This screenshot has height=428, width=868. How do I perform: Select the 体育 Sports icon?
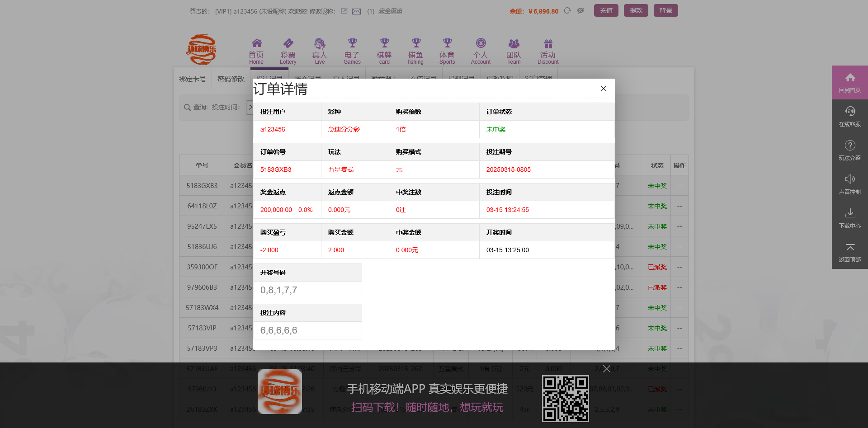click(x=447, y=50)
